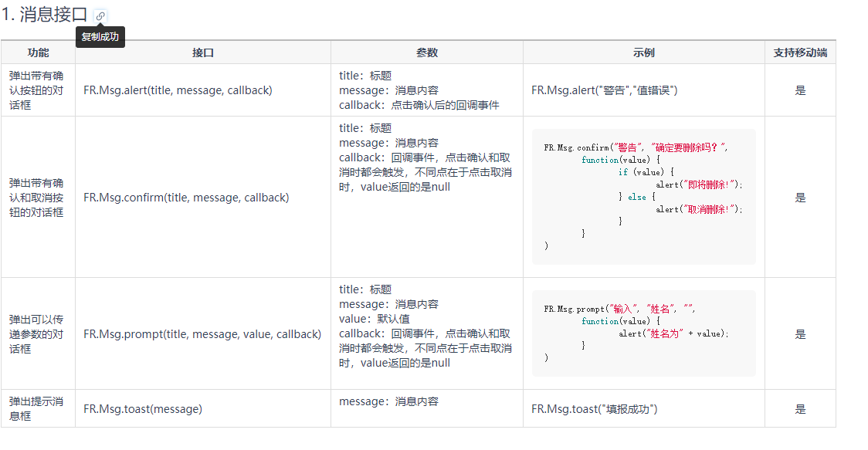This screenshot has height=450, width=868.
Task: Click the anchor link icon beside 消息接口 heading
Action: pos(100,16)
